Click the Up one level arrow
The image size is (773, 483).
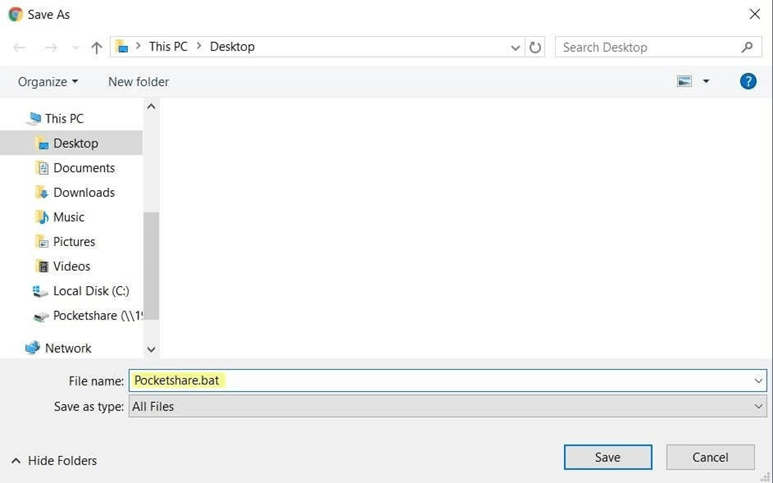96,47
